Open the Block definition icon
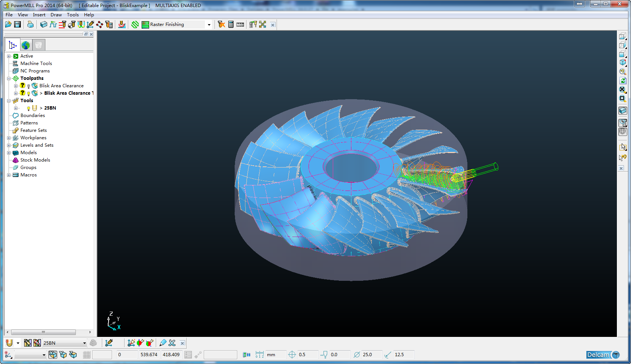The width and height of the screenshot is (631, 364). [x=44, y=25]
